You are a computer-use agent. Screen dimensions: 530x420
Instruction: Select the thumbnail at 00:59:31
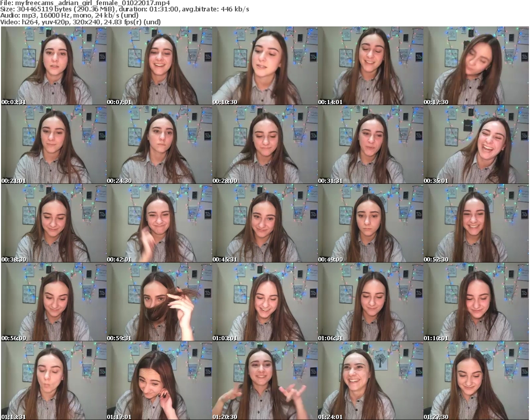click(159, 302)
